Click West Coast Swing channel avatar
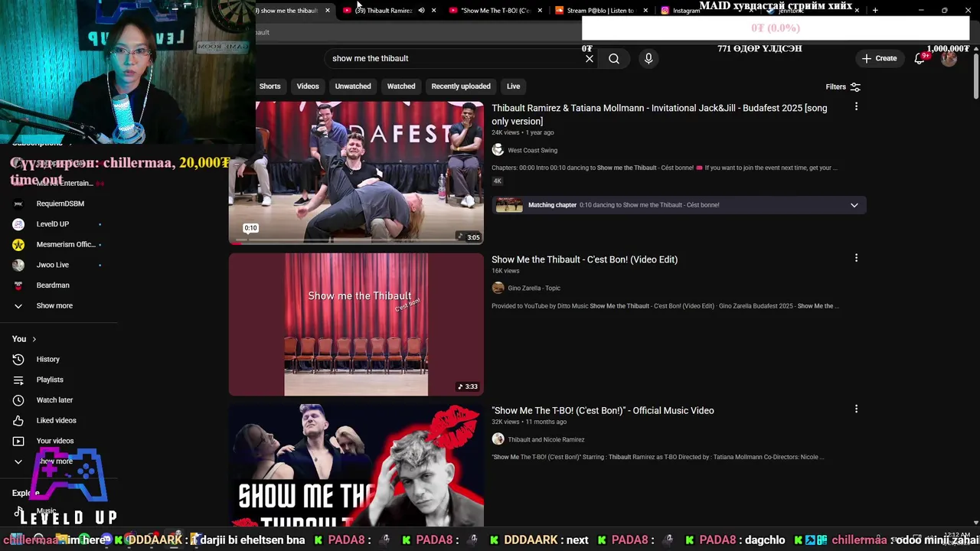 (498, 150)
